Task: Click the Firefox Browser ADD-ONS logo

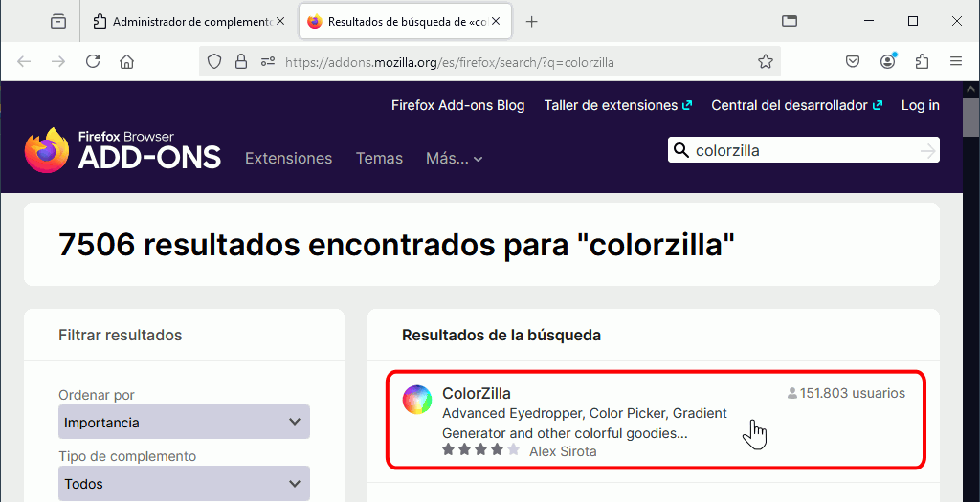Action: coord(122,150)
